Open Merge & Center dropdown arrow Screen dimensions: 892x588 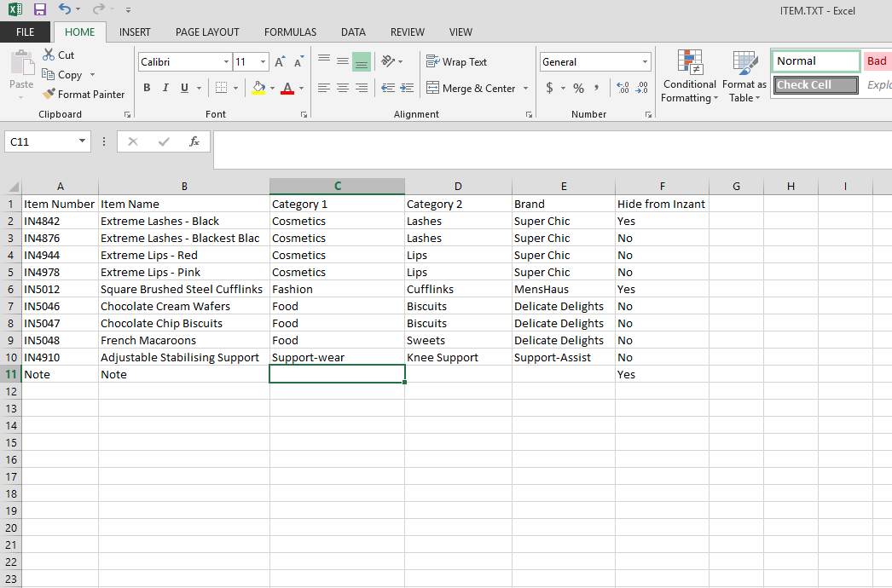click(525, 88)
